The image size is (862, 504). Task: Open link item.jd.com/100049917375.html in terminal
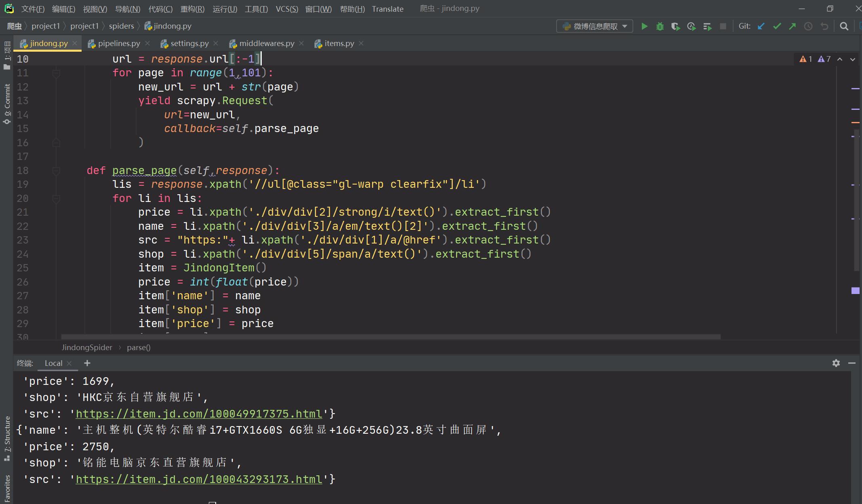(199, 414)
